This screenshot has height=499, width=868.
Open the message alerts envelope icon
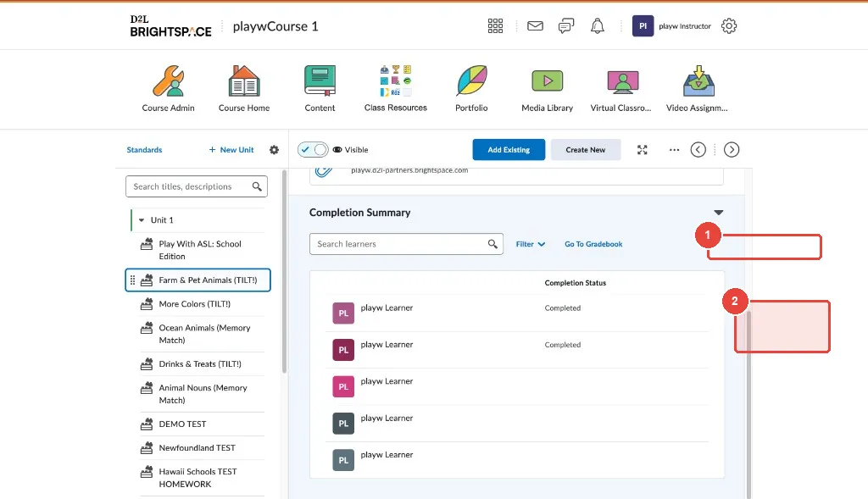(x=535, y=26)
